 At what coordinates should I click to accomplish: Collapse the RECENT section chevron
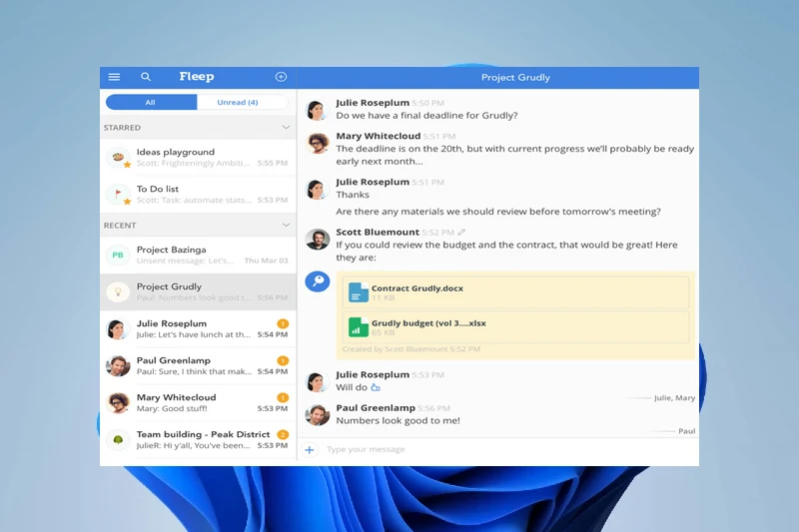(x=286, y=225)
